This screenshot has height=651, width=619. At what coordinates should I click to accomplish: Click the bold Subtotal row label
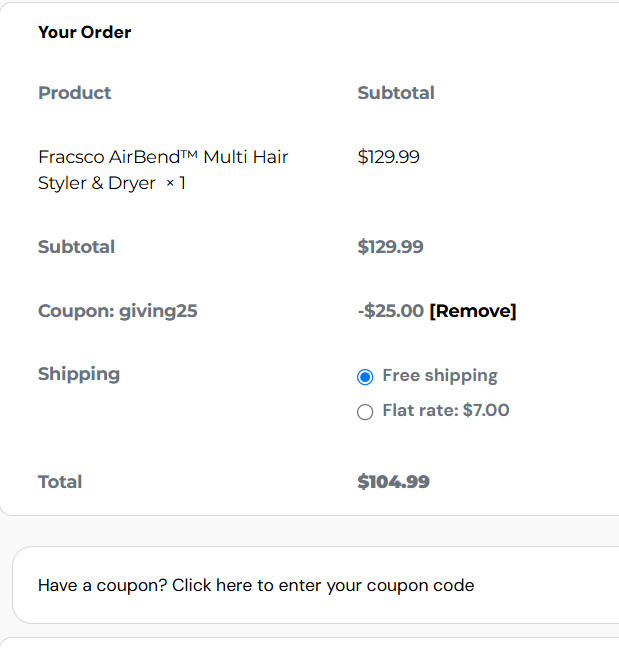point(77,247)
